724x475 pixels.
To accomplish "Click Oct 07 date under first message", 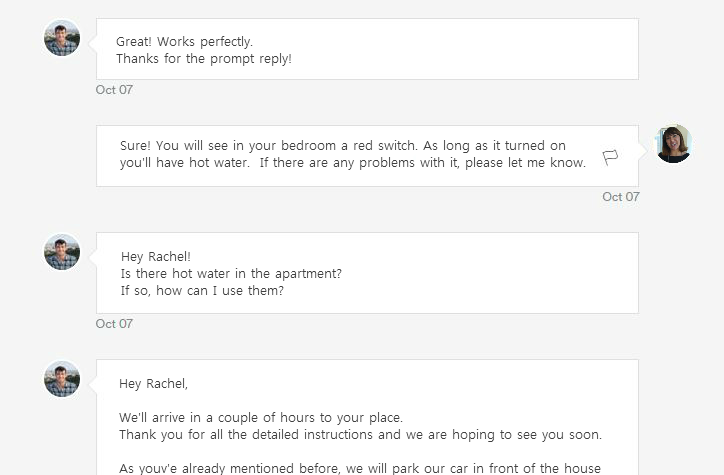I will (114, 90).
